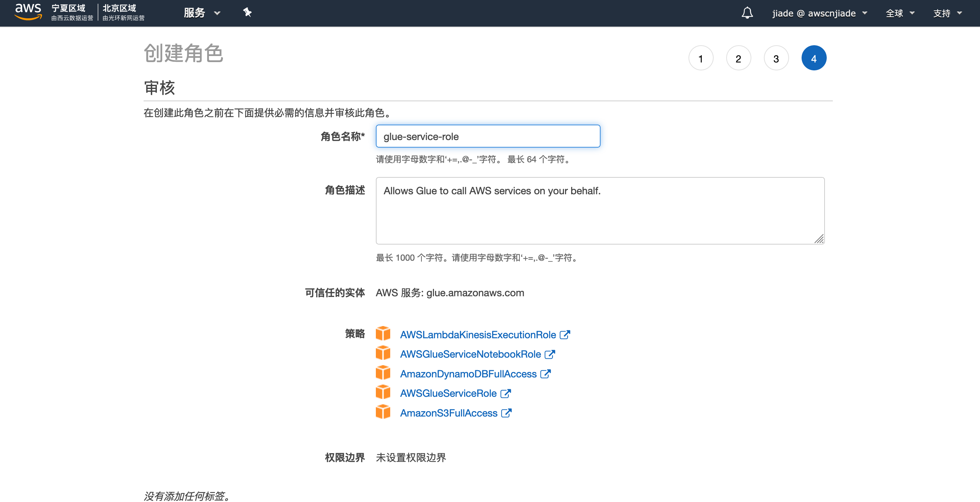This screenshot has height=502, width=980.
Task: Open the 支持 support menu
Action: click(x=947, y=13)
